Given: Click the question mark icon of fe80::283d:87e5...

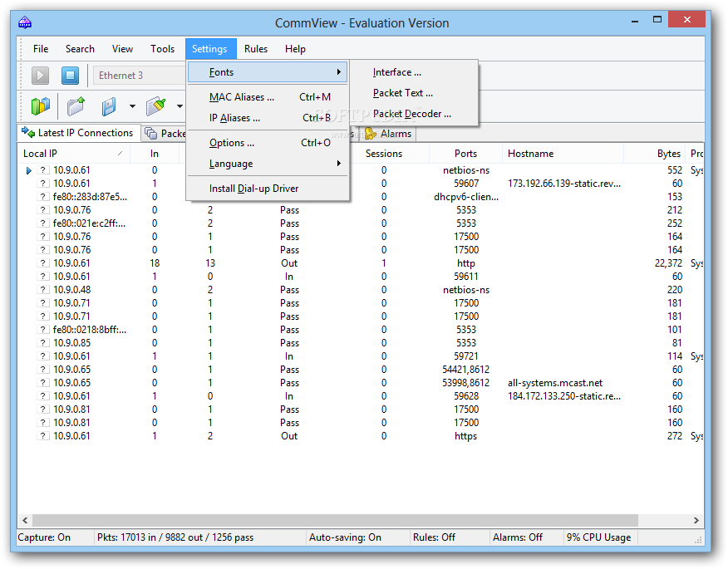Looking at the screenshot, I should [43, 197].
